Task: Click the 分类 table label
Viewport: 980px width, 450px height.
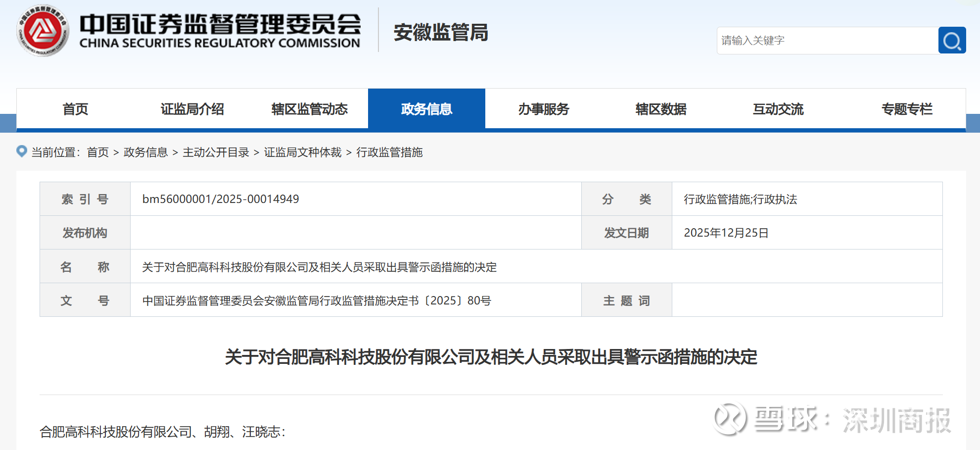Action: pyautogui.click(x=626, y=199)
